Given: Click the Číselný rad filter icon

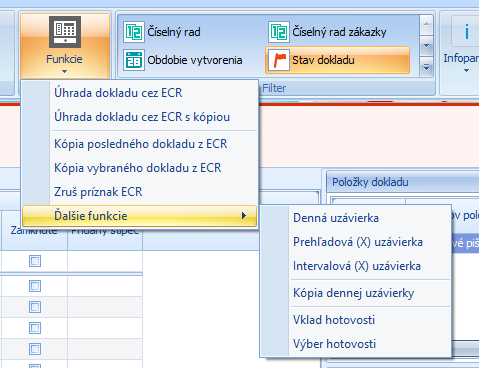Looking at the screenshot, I should (134, 32).
